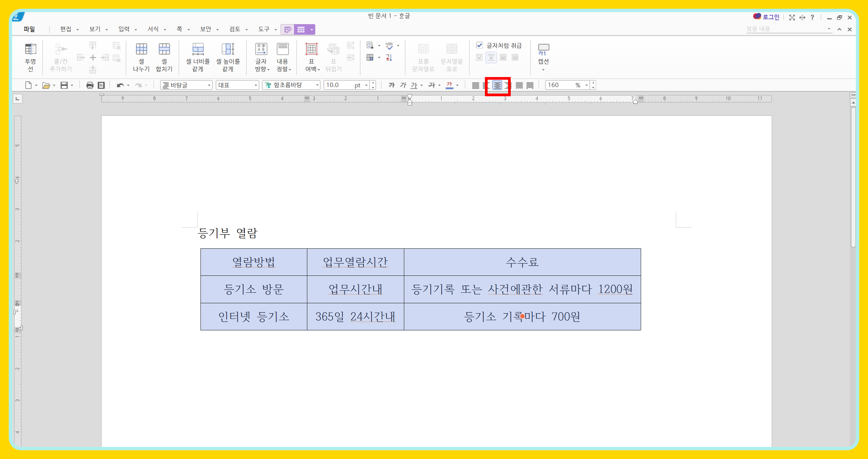The height and width of the screenshot is (459, 868).
Task: Click the 로그인 link
Action: pyautogui.click(x=771, y=17)
